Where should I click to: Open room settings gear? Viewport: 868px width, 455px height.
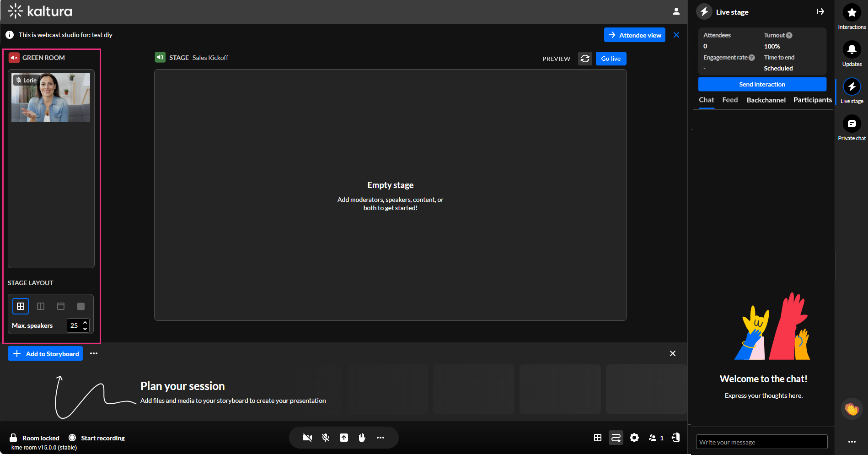pyautogui.click(x=634, y=438)
